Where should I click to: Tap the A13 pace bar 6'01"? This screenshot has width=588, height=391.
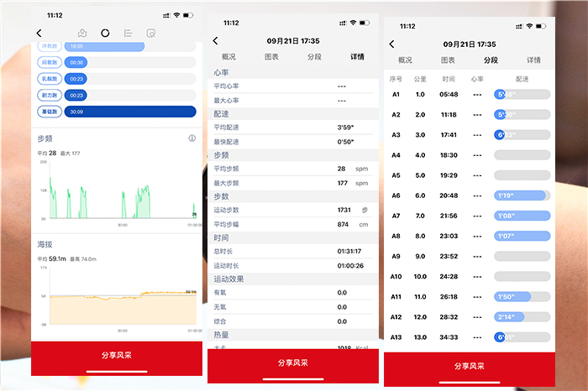tap(522, 337)
